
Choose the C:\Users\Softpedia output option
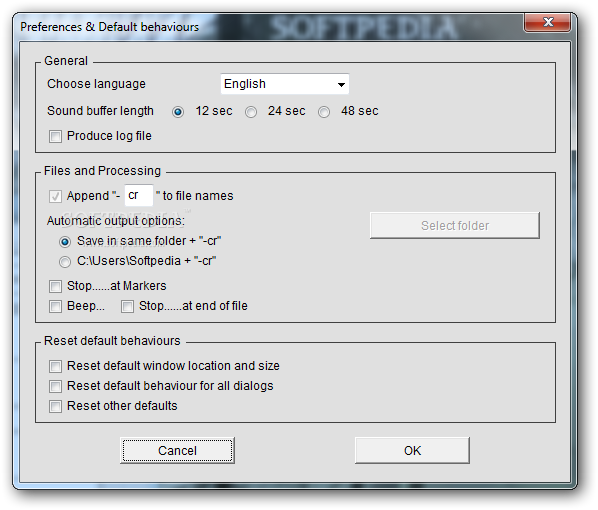point(65,262)
